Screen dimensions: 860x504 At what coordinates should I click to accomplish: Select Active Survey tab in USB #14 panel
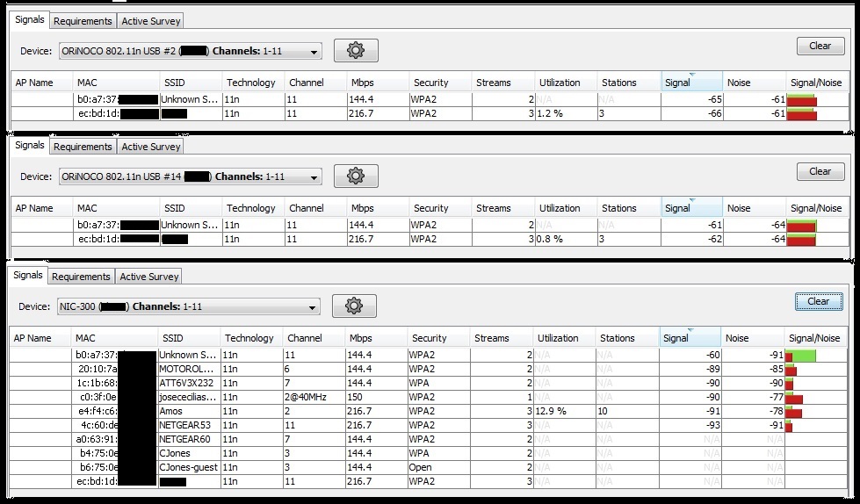[x=150, y=147]
